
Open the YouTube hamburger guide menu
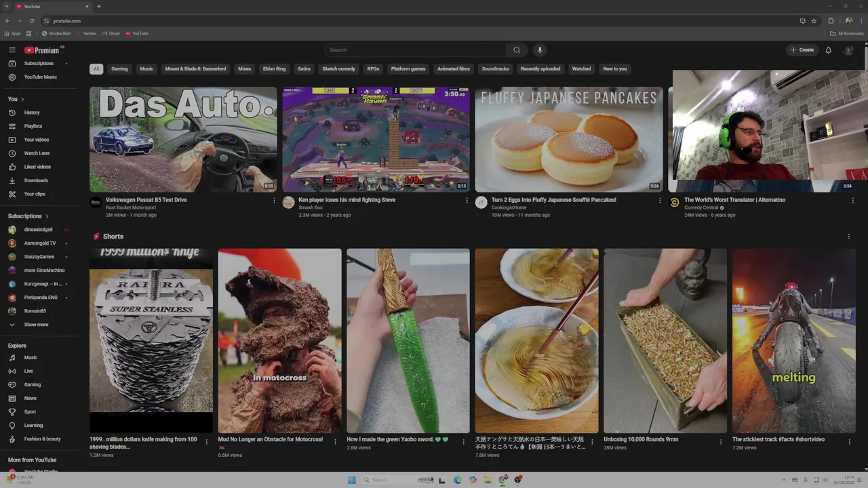[12, 50]
